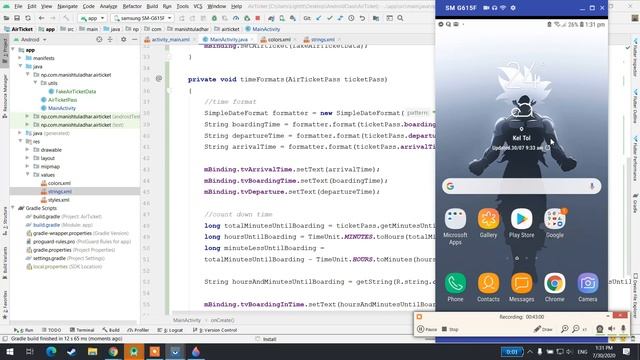The image size is (640, 360).
Task: Open the Phone dialer app
Action: pyautogui.click(x=455, y=287)
